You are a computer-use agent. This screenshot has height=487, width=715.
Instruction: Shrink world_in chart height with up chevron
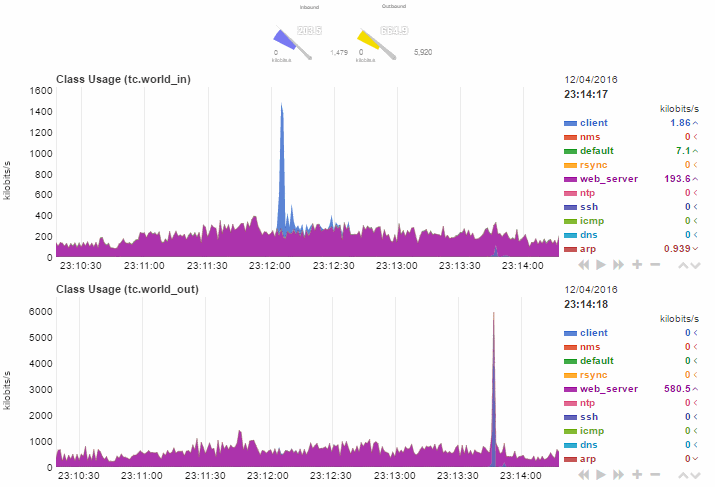click(x=683, y=265)
